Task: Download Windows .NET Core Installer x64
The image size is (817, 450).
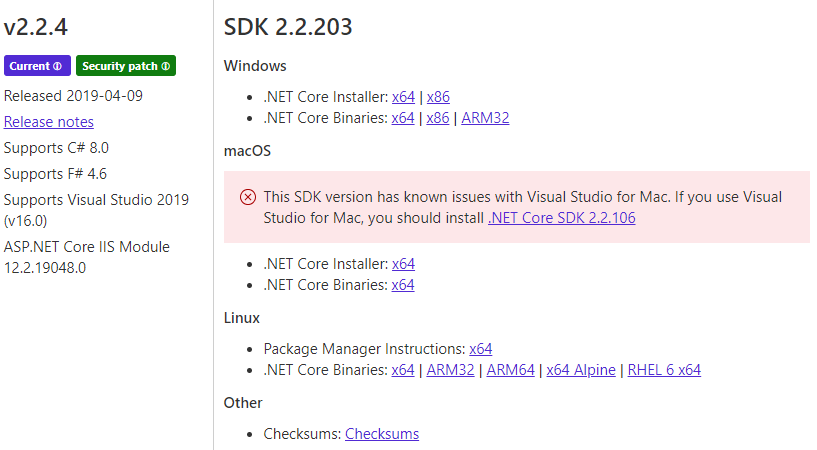Action: click(403, 97)
